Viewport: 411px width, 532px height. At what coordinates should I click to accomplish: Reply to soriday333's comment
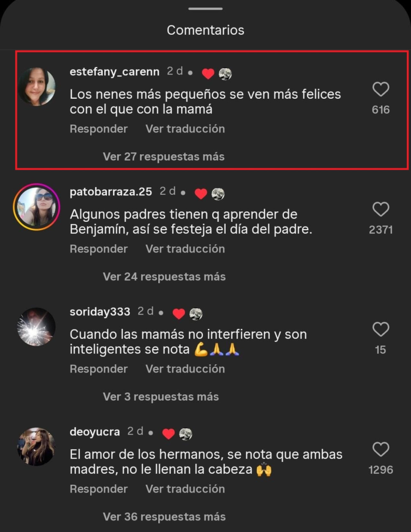click(x=99, y=369)
